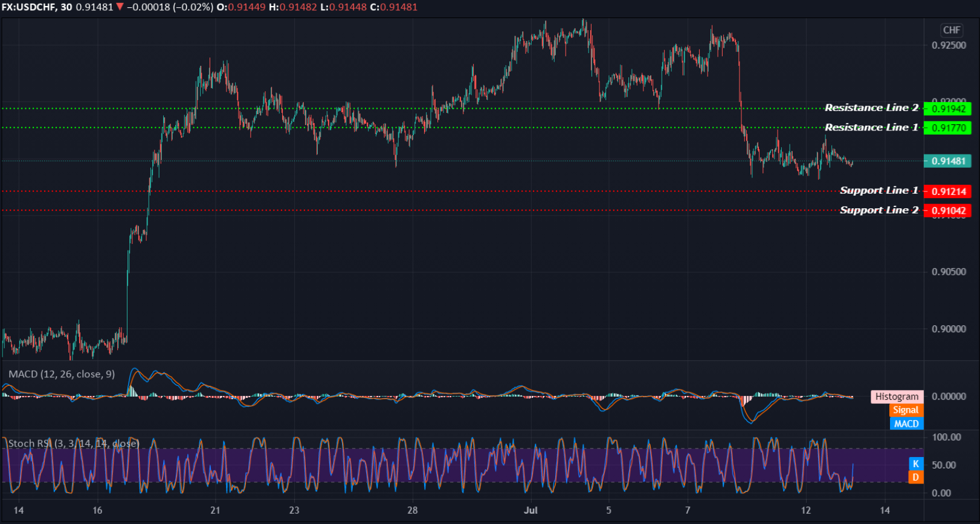Click the orange Signal legend tag
This screenshot has height=524, width=980.
(x=906, y=411)
